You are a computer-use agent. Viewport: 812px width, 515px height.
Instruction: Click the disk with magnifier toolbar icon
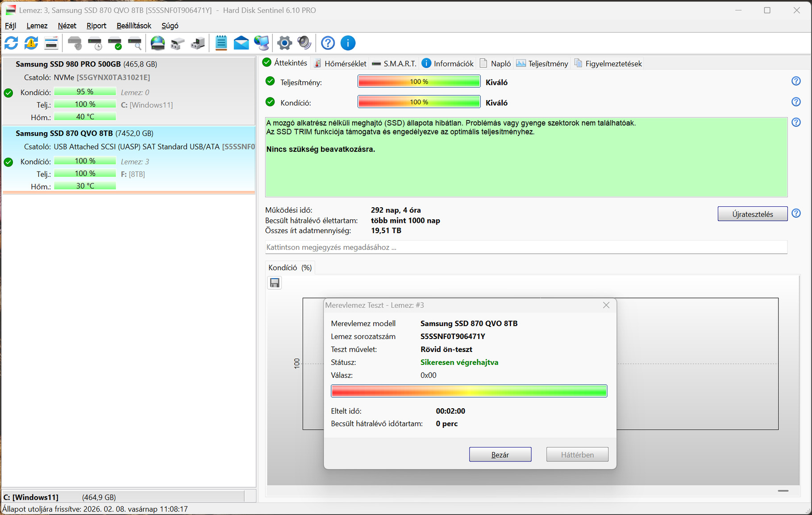pos(135,43)
